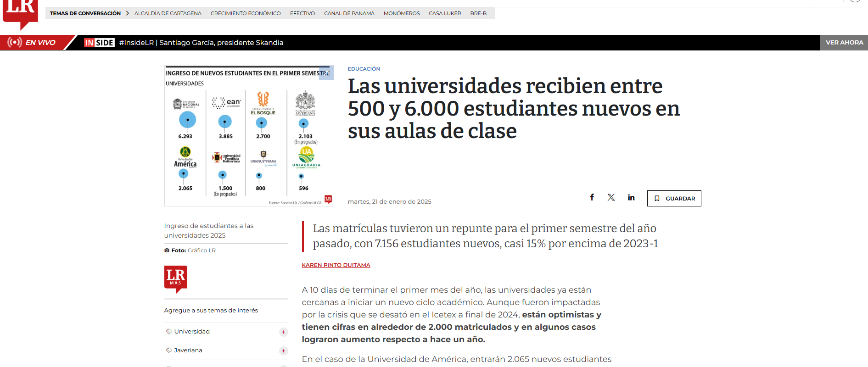Share article on LinkedIn

(631, 197)
